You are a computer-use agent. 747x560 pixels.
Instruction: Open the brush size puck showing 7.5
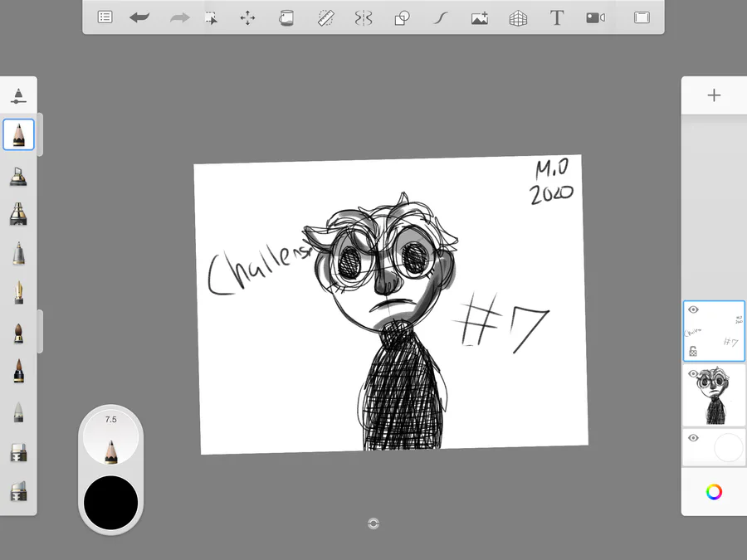pyautogui.click(x=110, y=436)
